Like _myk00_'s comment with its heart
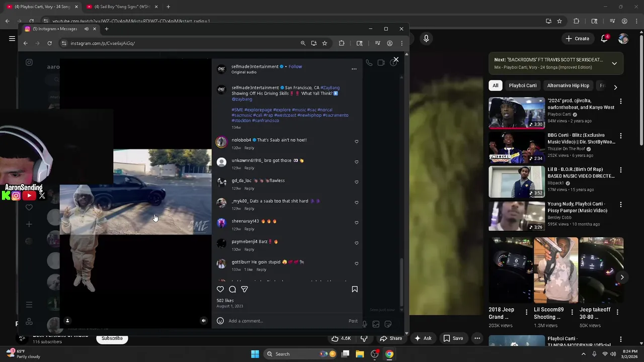Image resolution: width=644 pixels, height=362 pixels. coord(357,203)
